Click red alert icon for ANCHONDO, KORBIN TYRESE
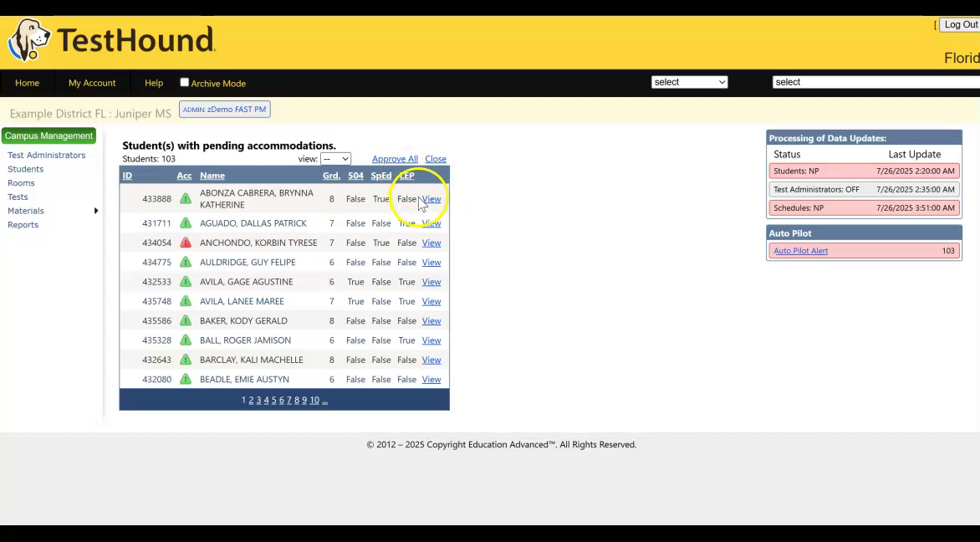 (186, 243)
